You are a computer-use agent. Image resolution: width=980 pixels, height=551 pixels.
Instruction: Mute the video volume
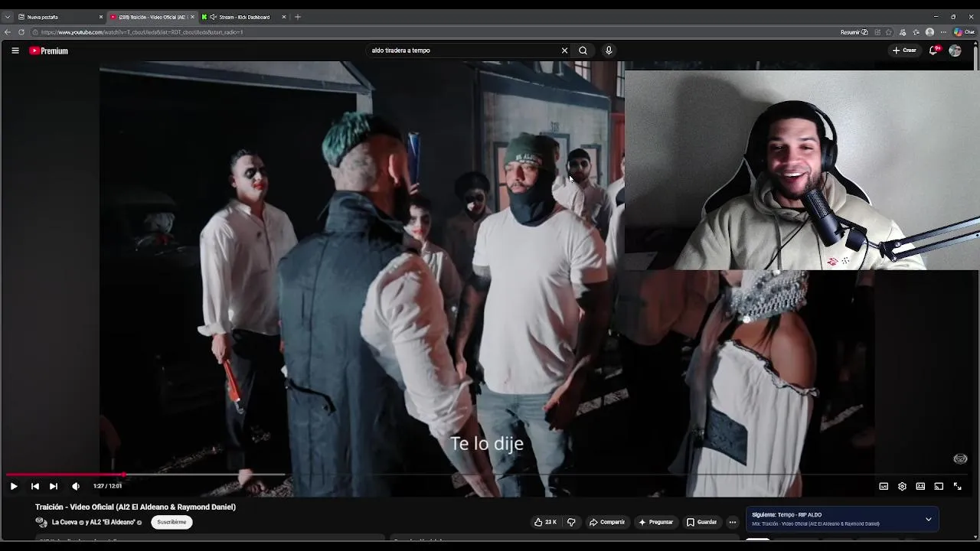click(75, 486)
